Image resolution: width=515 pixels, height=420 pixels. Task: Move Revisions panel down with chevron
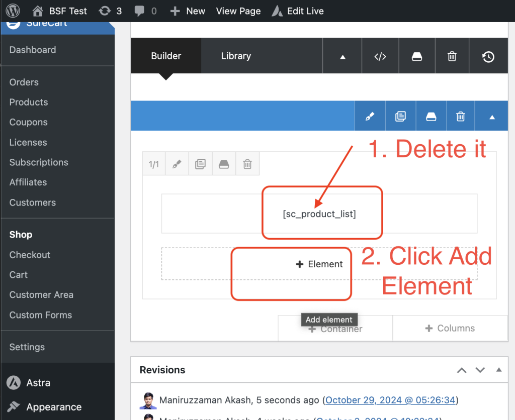(480, 370)
